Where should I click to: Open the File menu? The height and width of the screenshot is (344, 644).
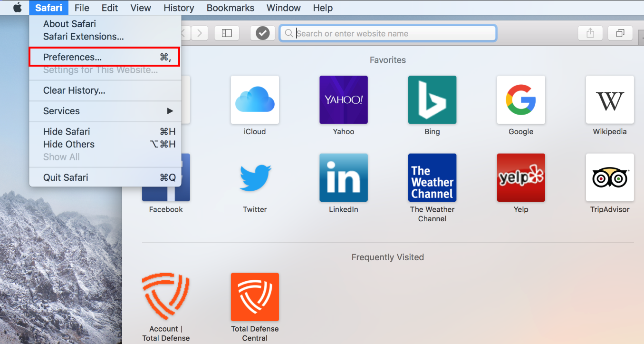(82, 8)
